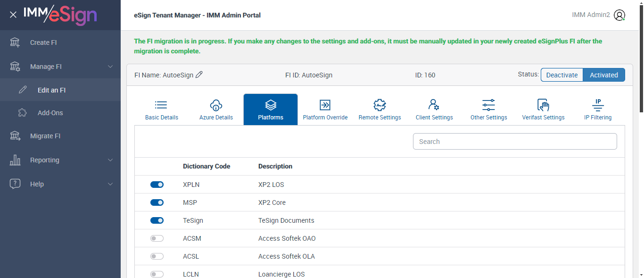Click the Basic Details list icon

(161, 105)
